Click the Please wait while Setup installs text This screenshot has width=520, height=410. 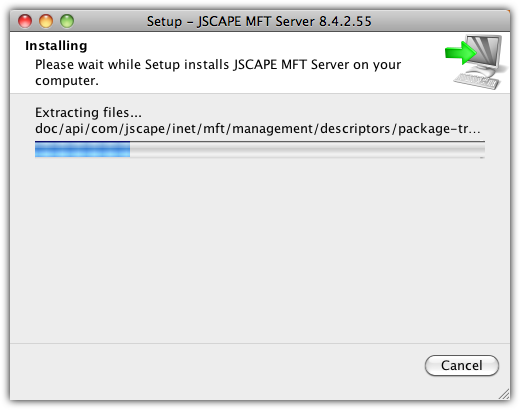click(218, 65)
